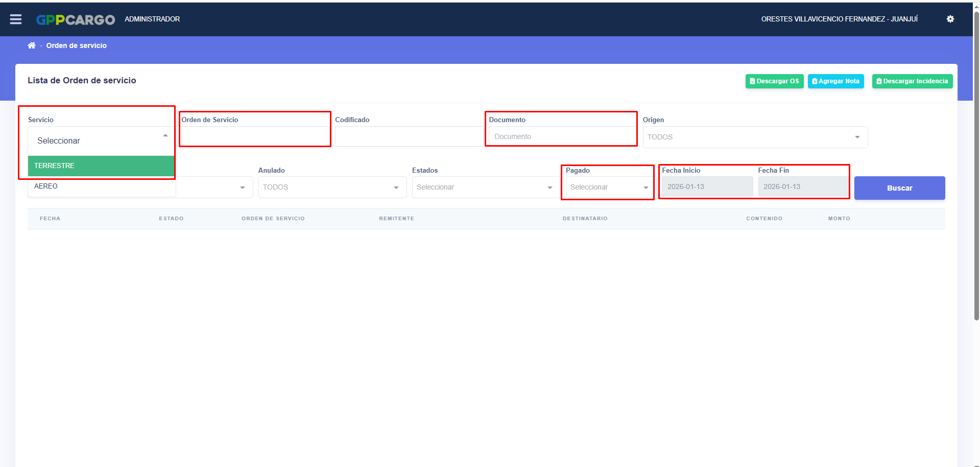This screenshot has height=467, width=980.
Task: Expand the Pagado dropdown
Action: [x=609, y=188]
